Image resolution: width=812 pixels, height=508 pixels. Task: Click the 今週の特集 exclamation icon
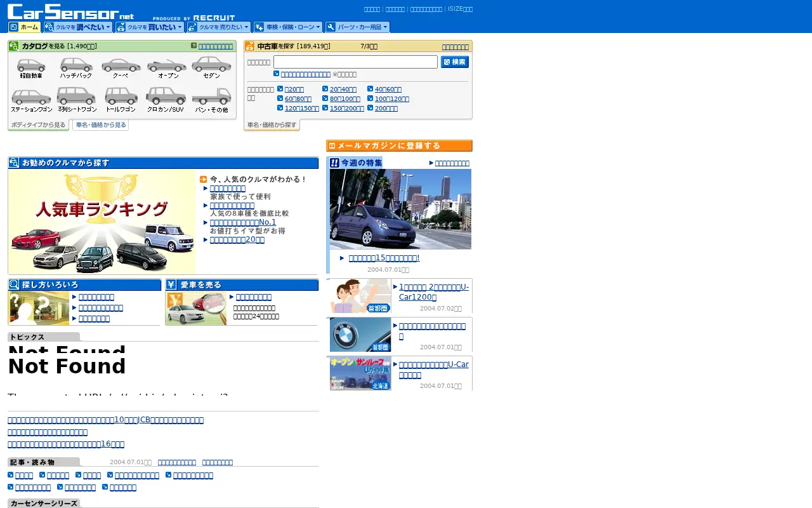[334, 163]
